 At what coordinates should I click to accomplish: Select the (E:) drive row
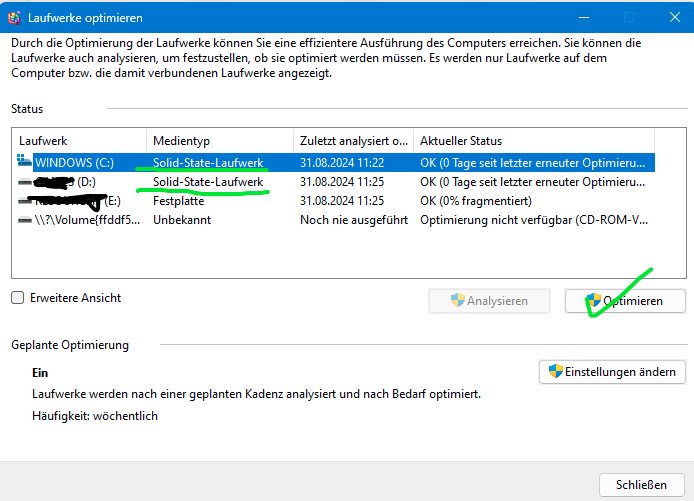pos(336,201)
